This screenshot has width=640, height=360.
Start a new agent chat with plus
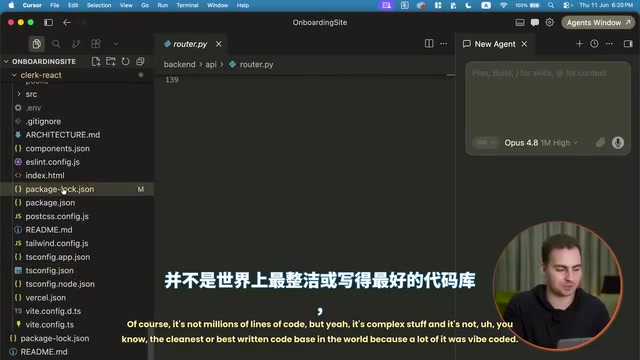pyautogui.click(x=580, y=44)
